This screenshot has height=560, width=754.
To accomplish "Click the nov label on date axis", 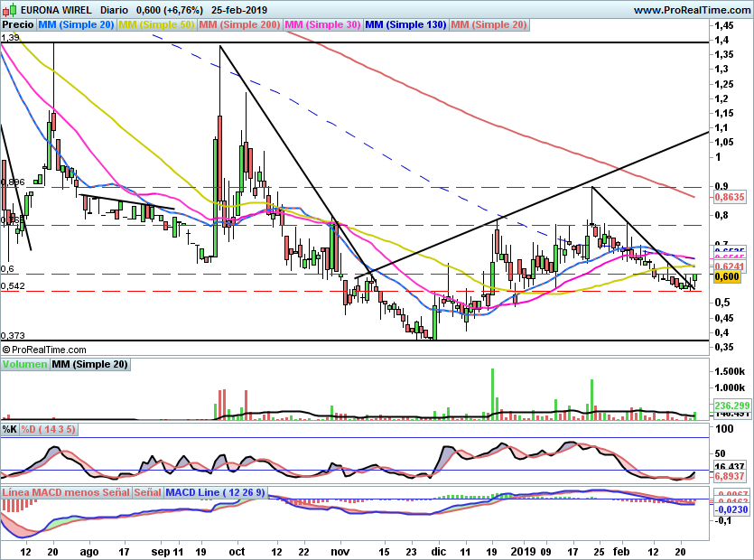I will click(x=340, y=551).
